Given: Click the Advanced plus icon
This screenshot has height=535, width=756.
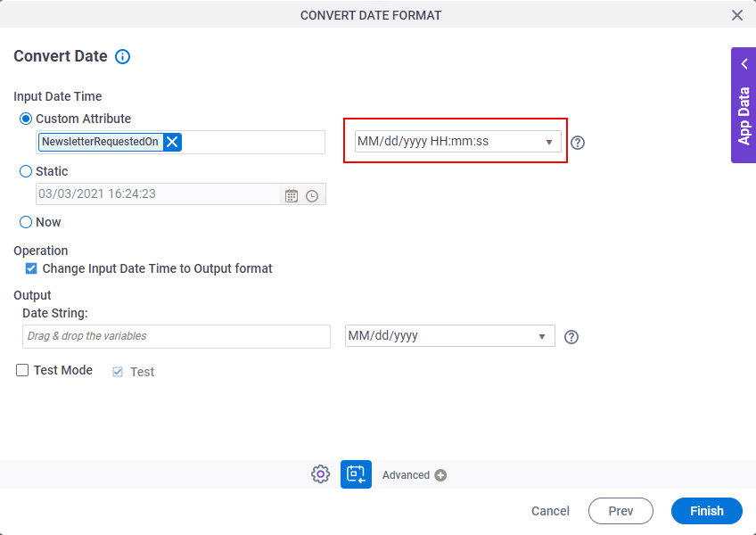Looking at the screenshot, I should point(440,475).
